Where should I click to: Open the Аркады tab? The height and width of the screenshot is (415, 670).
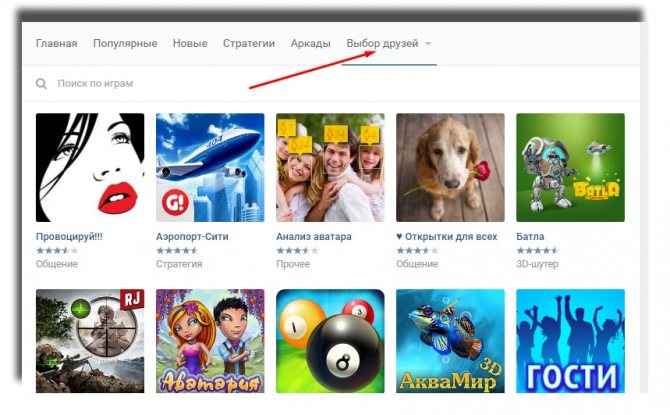[310, 43]
